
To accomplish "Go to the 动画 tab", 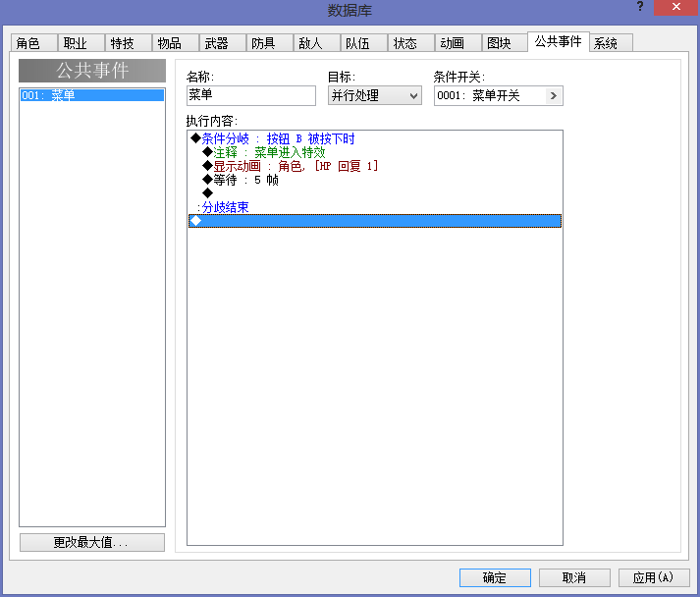I will 458,43.
